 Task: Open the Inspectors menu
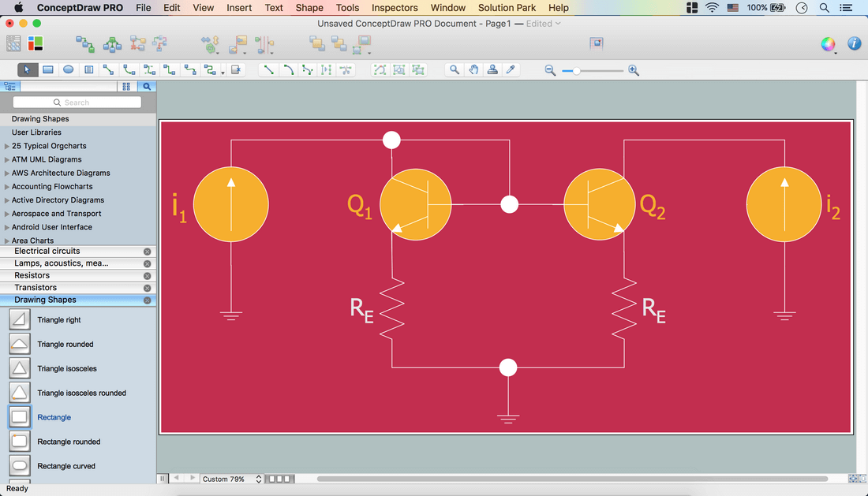(395, 8)
